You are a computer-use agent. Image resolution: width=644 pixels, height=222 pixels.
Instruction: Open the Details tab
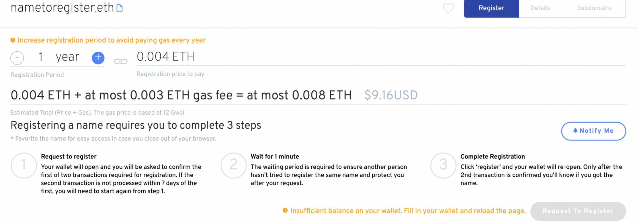point(540,8)
